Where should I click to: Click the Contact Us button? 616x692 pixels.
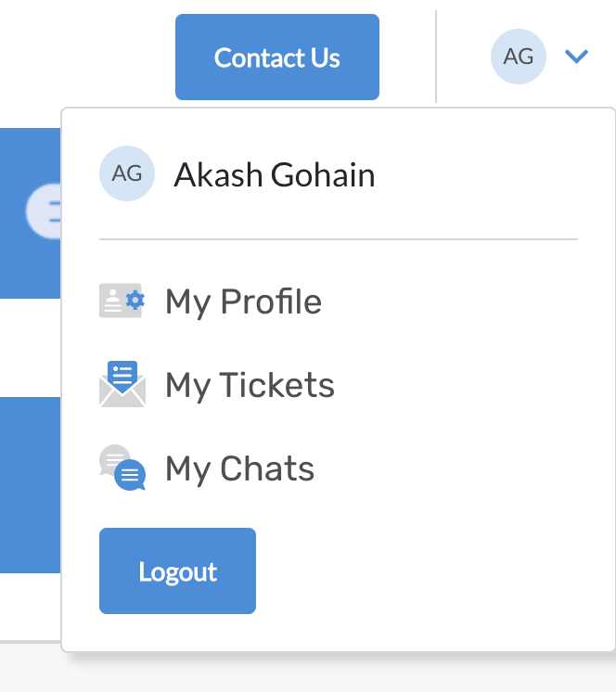coord(276,58)
